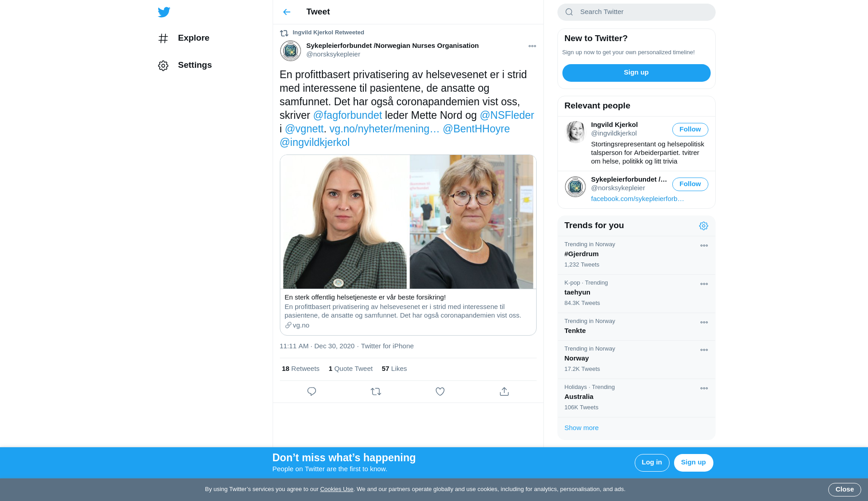Click the Explore hashtag icon
This screenshot has width=868, height=501.
(x=163, y=38)
